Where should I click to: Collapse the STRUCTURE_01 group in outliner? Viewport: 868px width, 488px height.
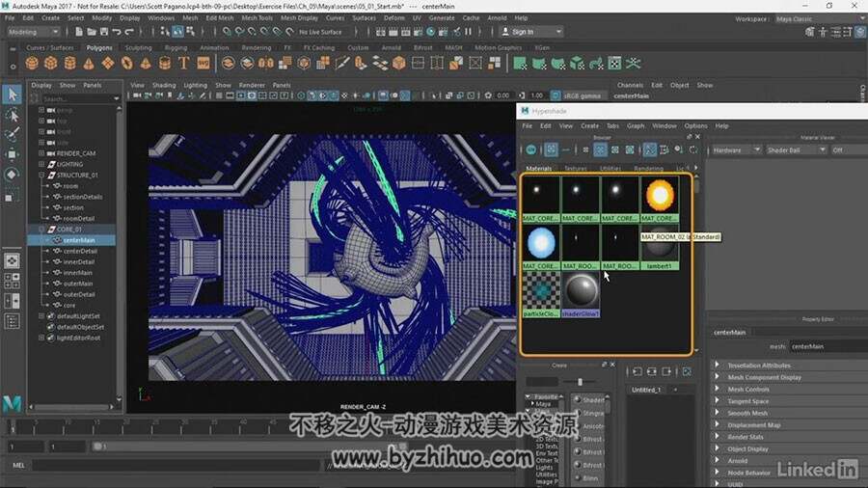tap(41, 175)
